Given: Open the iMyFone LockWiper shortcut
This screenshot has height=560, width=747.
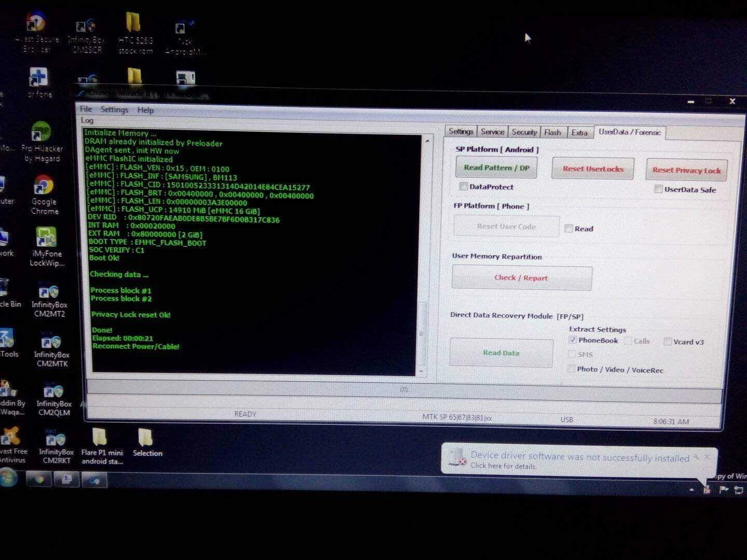Looking at the screenshot, I should pos(47,247).
